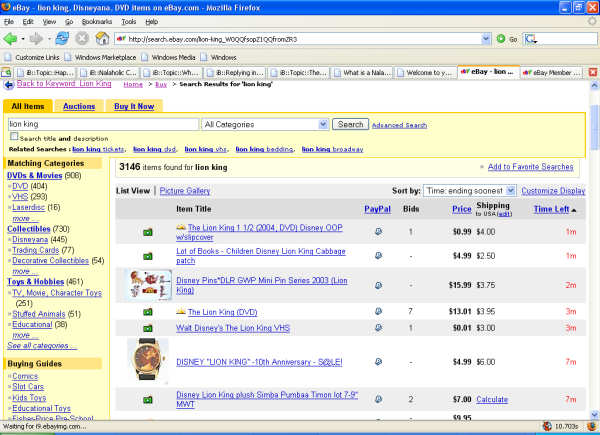Click camera icon for The Lion King (DVD)
Screen dimensions: 600x435
tap(148, 312)
